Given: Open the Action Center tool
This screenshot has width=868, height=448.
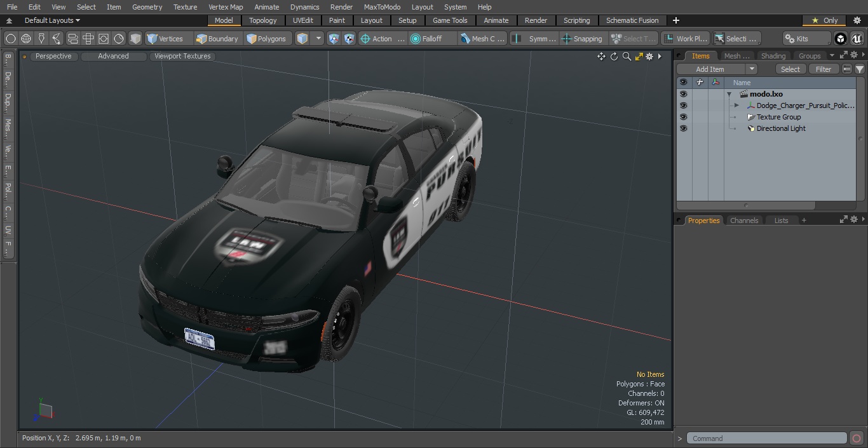Looking at the screenshot, I should click(x=383, y=39).
